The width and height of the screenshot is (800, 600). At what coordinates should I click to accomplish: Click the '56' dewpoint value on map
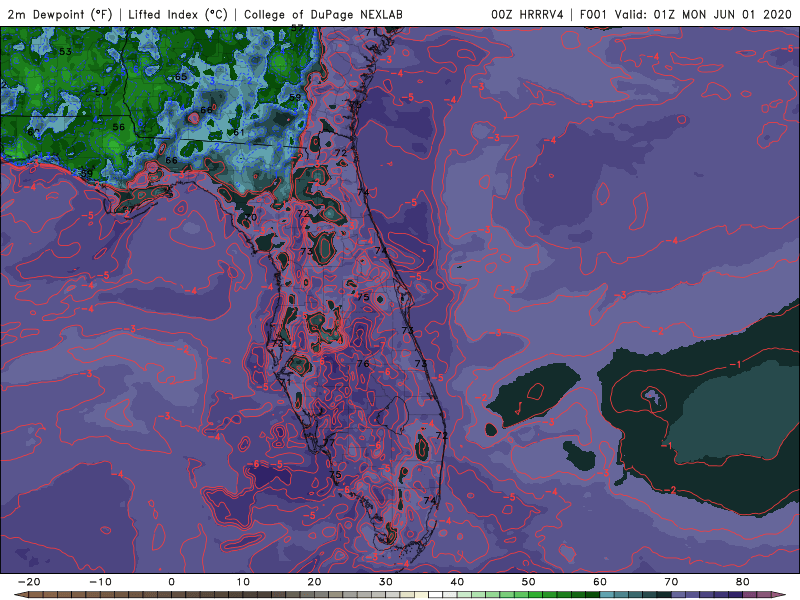coord(118,127)
